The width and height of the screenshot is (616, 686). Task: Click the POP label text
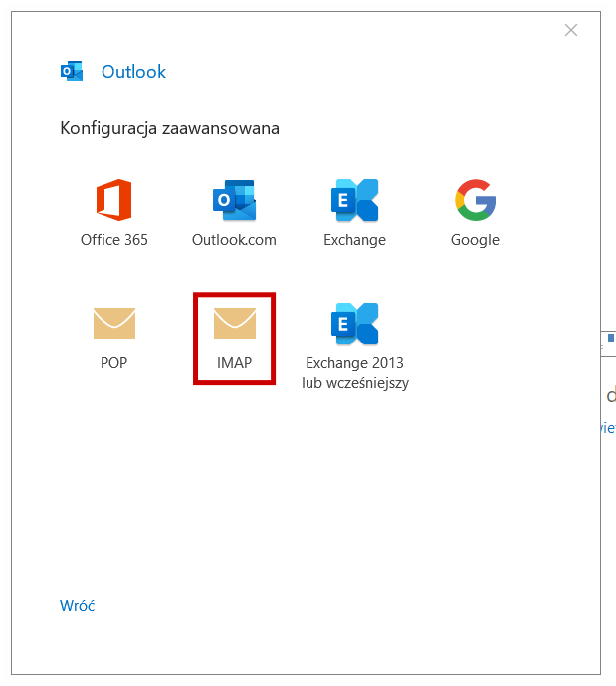pyautogui.click(x=114, y=363)
